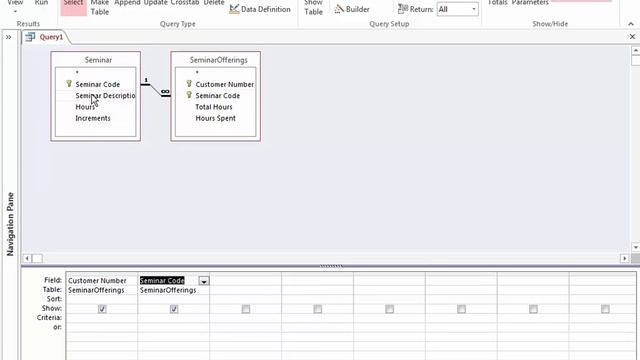Select the Hours Spent field
Screen dimensions: 640x360
point(215,118)
